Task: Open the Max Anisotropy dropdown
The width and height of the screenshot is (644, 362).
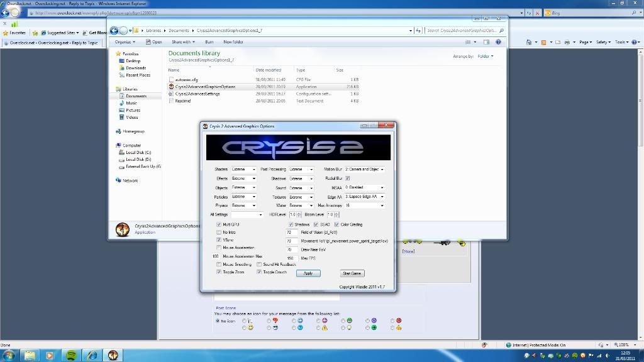Action: coord(364,206)
